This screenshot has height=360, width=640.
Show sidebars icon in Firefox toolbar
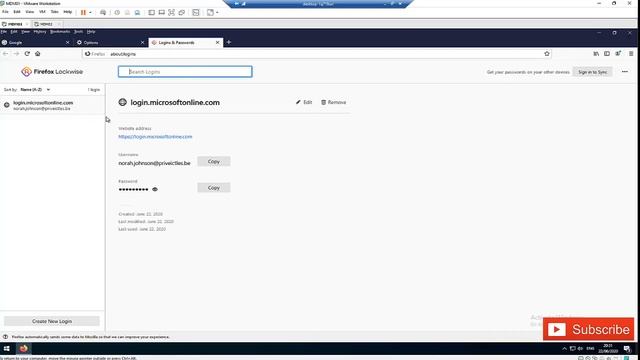[607, 54]
